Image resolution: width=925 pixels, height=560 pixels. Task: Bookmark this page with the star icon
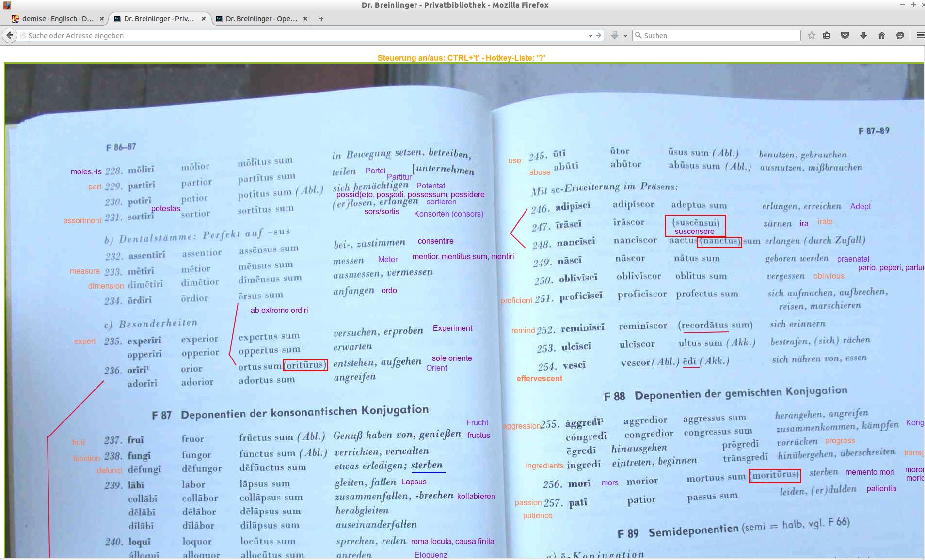tap(811, 35)
